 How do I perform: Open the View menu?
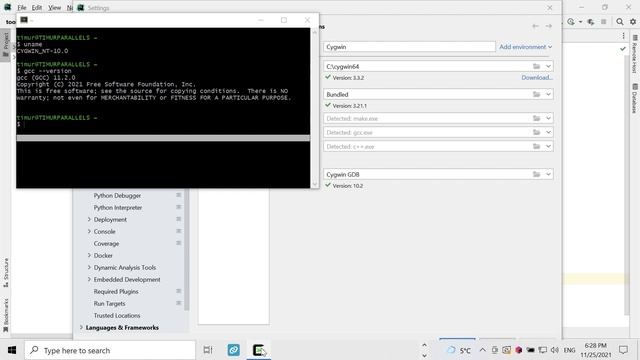(54, 8)
